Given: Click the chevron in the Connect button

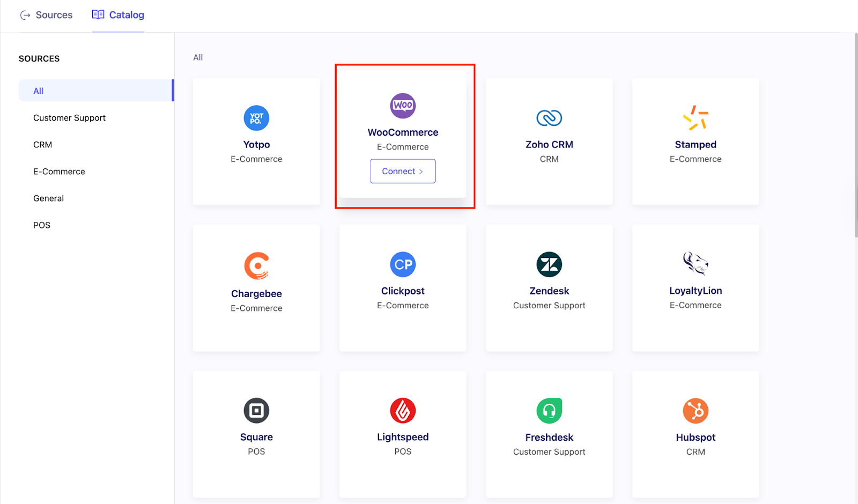Looking at the screenshot, I should pyautogui.click(x=421, y=172).
